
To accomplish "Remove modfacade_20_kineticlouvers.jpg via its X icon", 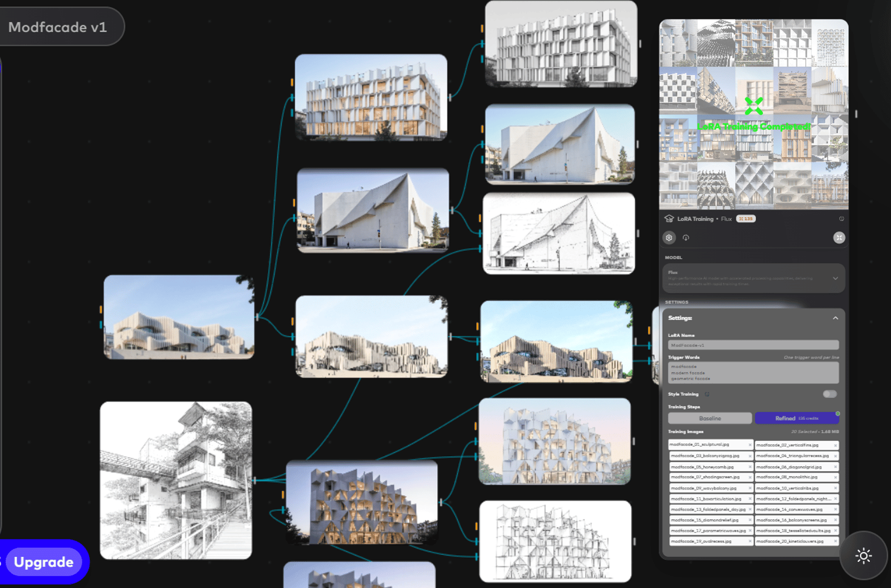I will click(835, 541).
